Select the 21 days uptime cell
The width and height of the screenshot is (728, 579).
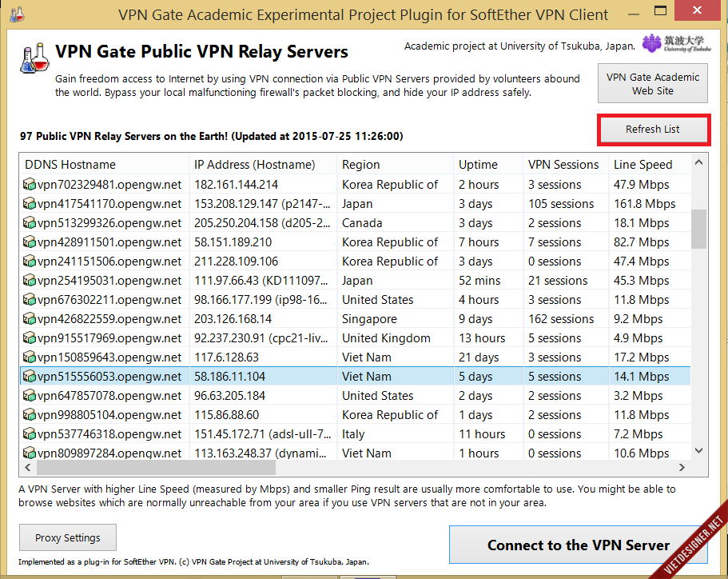[x=479, y=357]
